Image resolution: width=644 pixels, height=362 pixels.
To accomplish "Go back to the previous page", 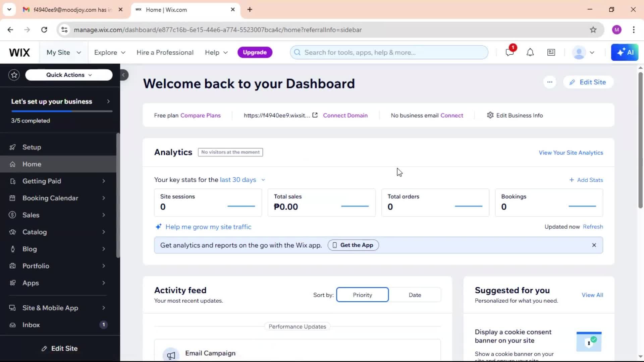I will (10, 30).
